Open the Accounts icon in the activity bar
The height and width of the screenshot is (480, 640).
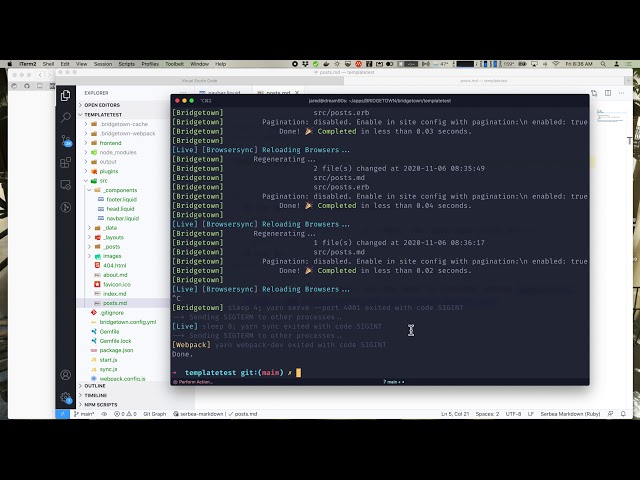65,375
